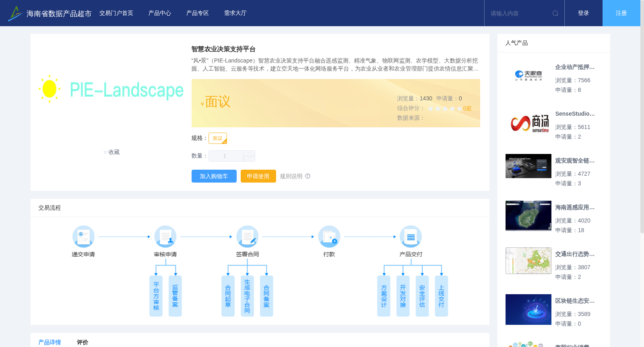This screenshot has width=644, height=347.
Task: Click the star rating row
Action: tap(445, 108)
